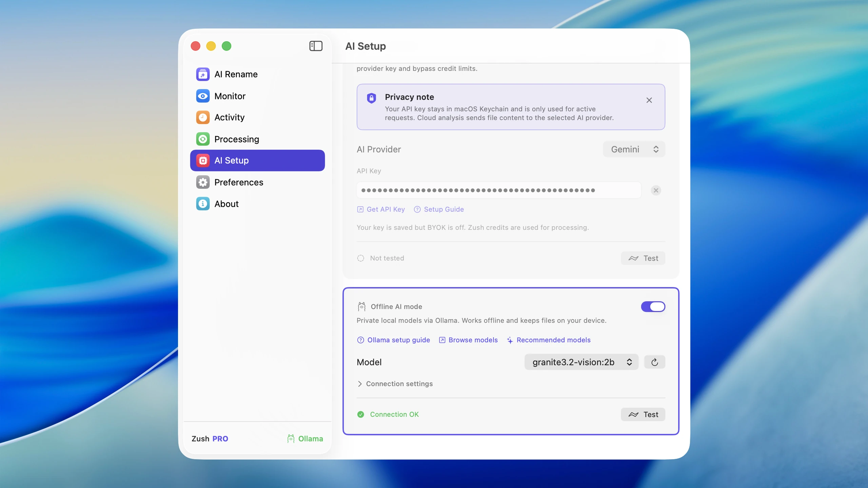Open the Model dropdown showing granite3.2-vision:2b

(x=581, y=362)
